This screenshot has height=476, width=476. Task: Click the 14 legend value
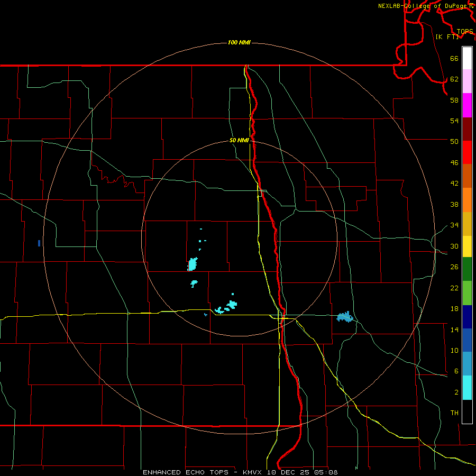click(454, 329)
